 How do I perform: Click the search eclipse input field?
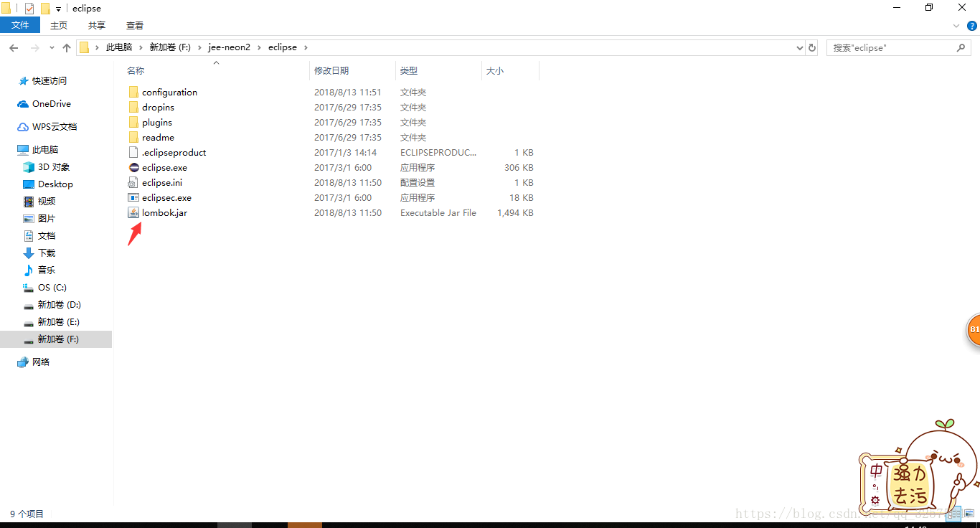coord(892,47)
